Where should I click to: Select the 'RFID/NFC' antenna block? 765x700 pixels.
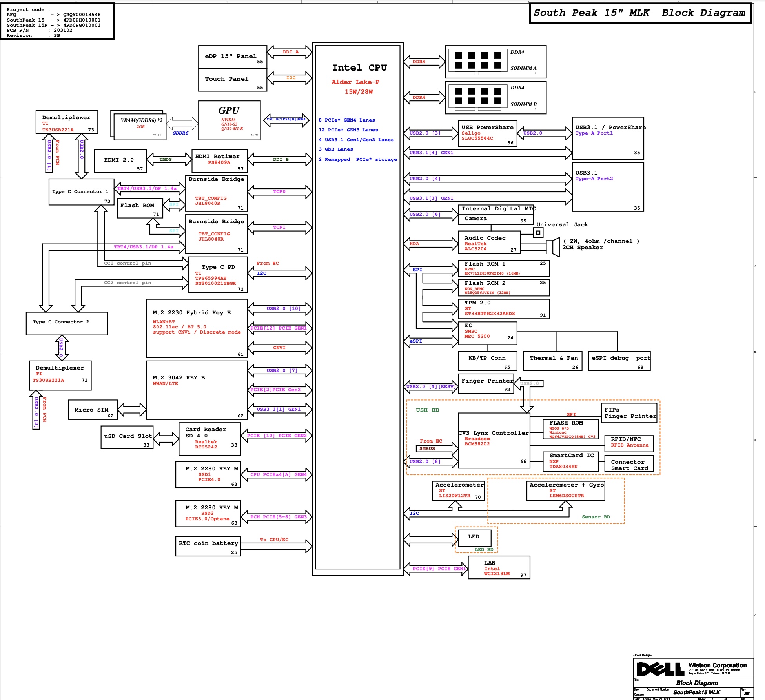click(x=629, y=444)
